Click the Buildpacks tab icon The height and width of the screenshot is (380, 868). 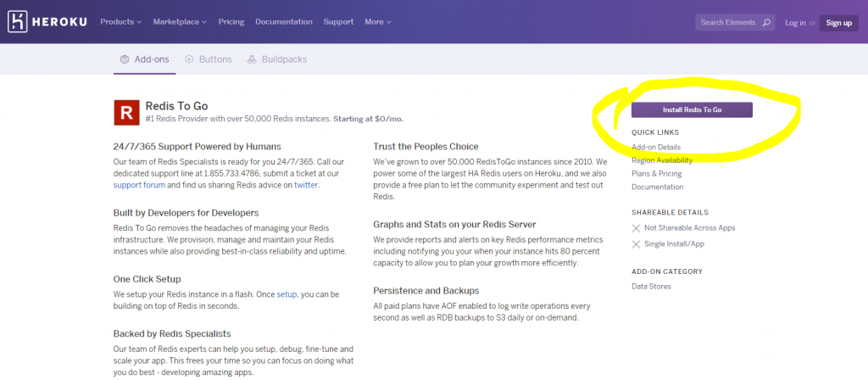coord(251,59)
